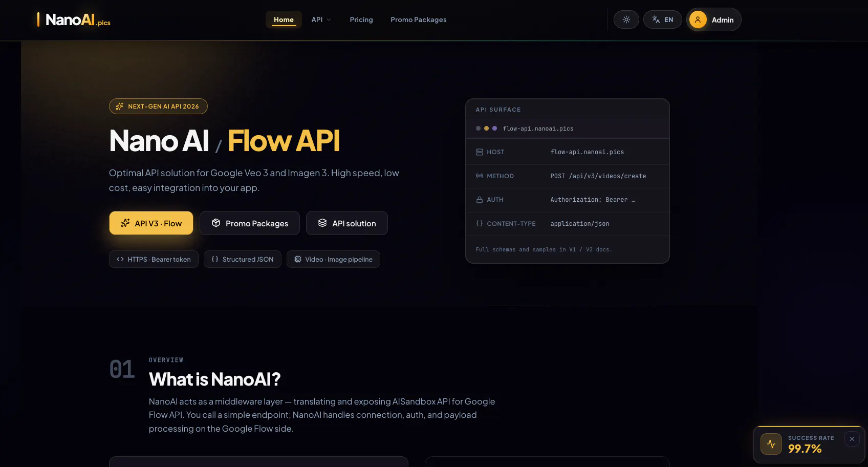Click flow-api.nanoai.pics window title
The width and height of the screenshot is (868, 467).
pyautogui.click(x=538, y=129)
